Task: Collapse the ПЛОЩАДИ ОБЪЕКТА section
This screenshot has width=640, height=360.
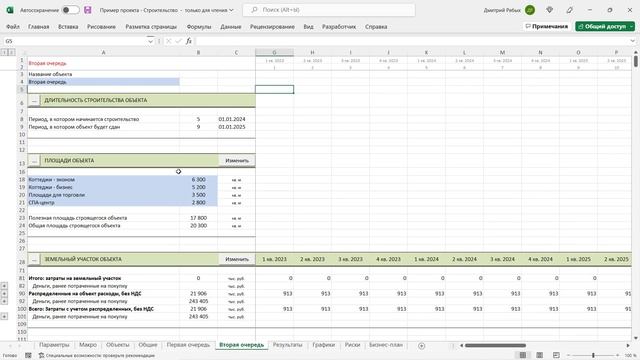Action: (34, 161)
